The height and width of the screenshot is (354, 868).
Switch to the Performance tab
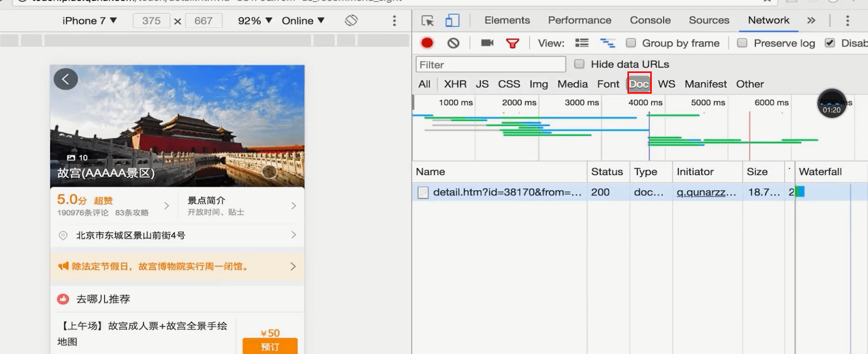pyautogui.click(x=579, y=20)
